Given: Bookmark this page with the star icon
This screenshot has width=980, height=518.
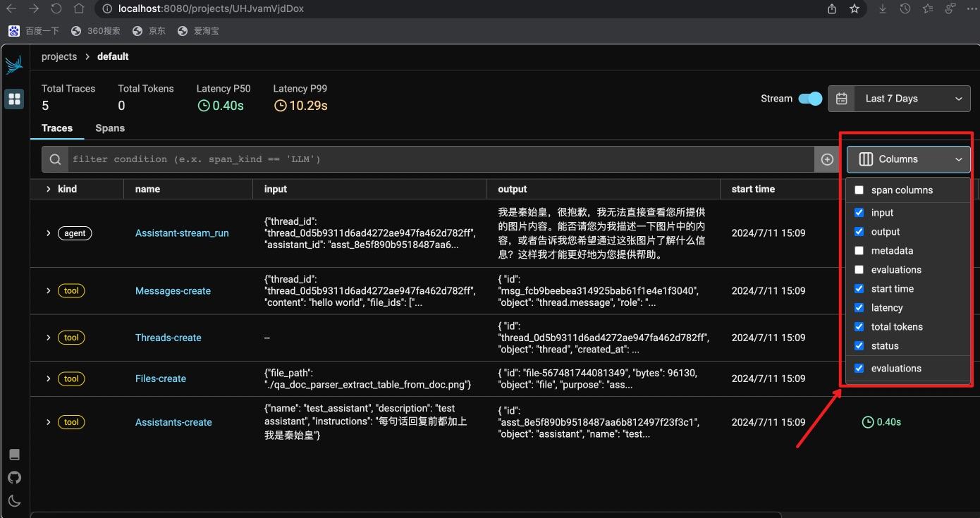Looking at the screenshot, I should tap(855, 9).
